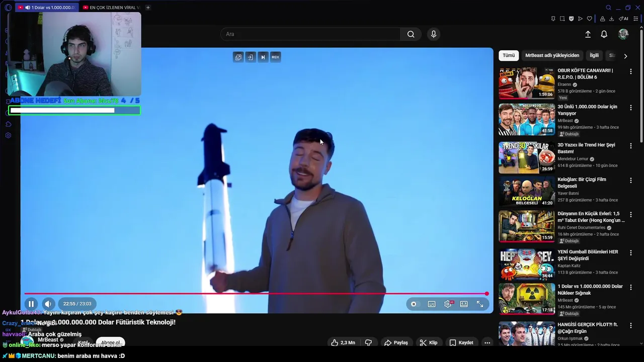644x362 pixels.
Task: Open YouTube notifications bell
Action: 604,34
